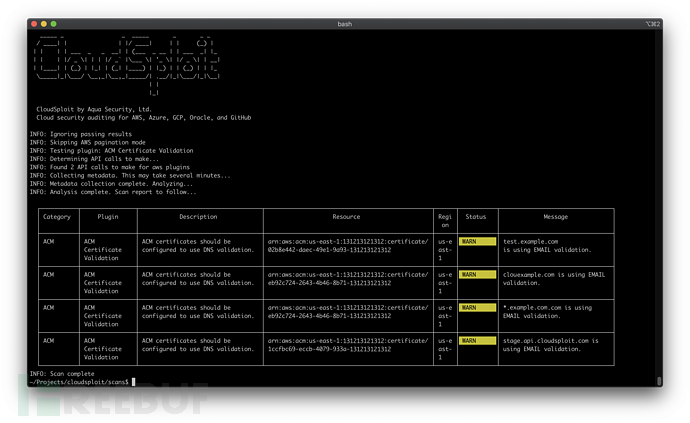This screenshot has height=423, width=690.
Task: Click the CloudSploit ASCII art logo
Action: point(127,65)
